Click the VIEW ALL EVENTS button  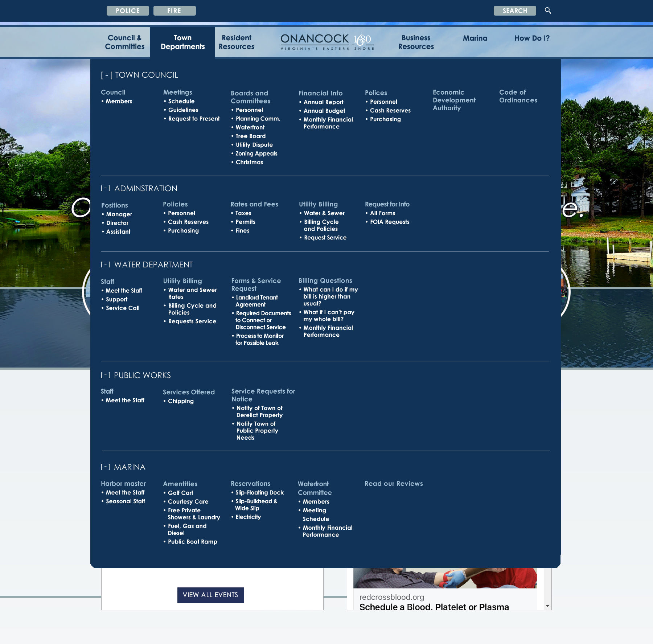coord(210,595)
